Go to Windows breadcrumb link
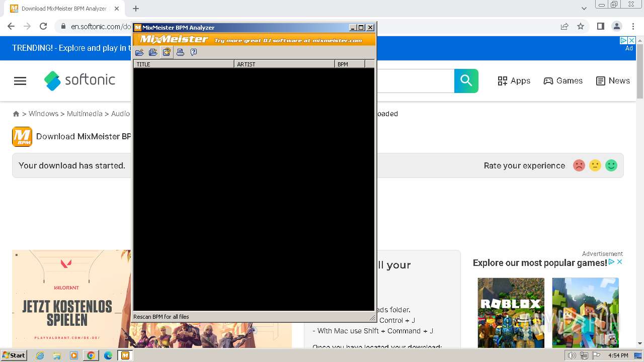Screen dimensions: 644x362 [x=43, y=114]
